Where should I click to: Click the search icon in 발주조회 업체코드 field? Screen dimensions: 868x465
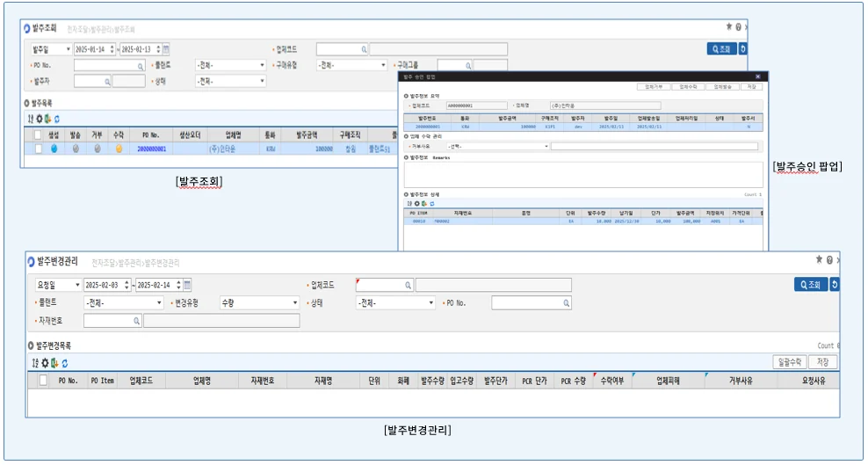pos(364,49)
